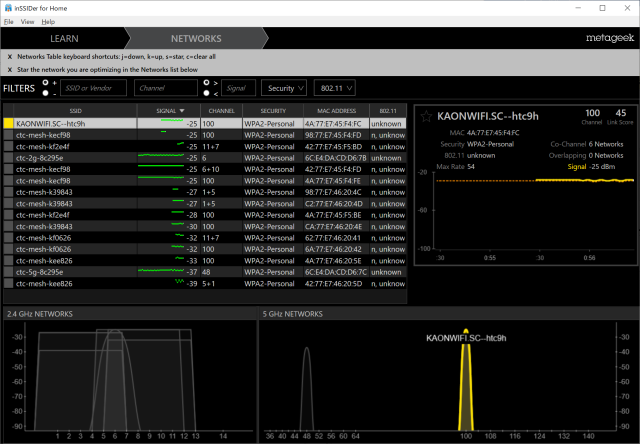This screenshot has width=640, height=444.
Task: Dismiss the keyboard shortcuts tip
Action: click(10, 57)
